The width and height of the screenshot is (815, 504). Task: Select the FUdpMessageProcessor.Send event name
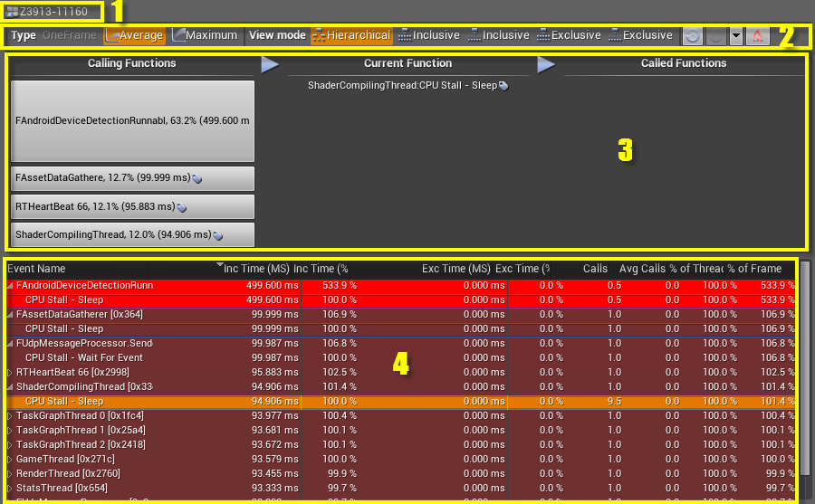[84, 344]
